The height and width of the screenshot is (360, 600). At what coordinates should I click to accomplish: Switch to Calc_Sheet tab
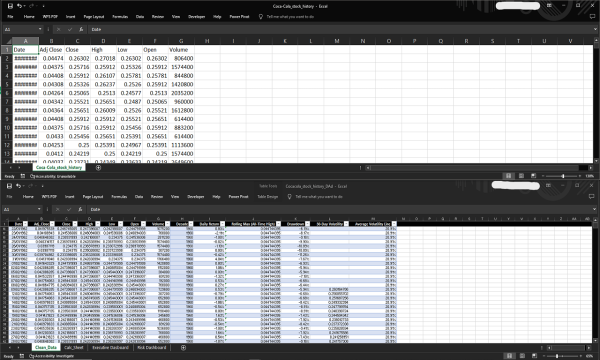coord(73,347)
